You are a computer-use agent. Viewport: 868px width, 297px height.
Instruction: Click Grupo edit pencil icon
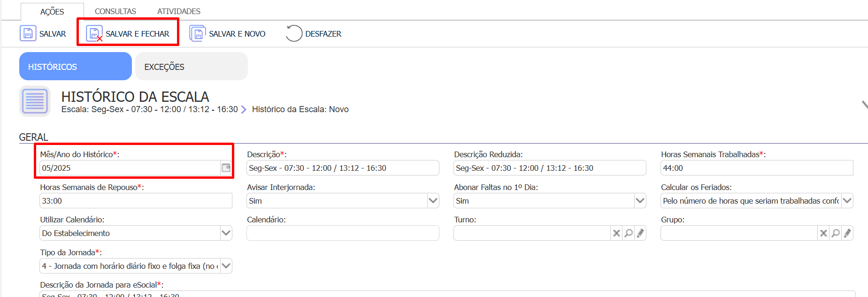pos(847,233)
